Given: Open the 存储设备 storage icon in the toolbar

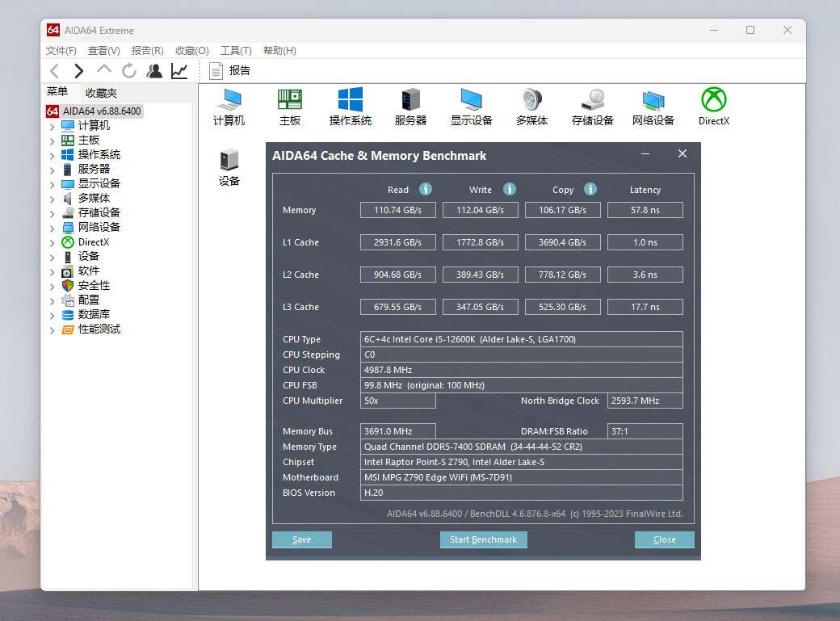Looking at the screenshot, I should point(592,106).
